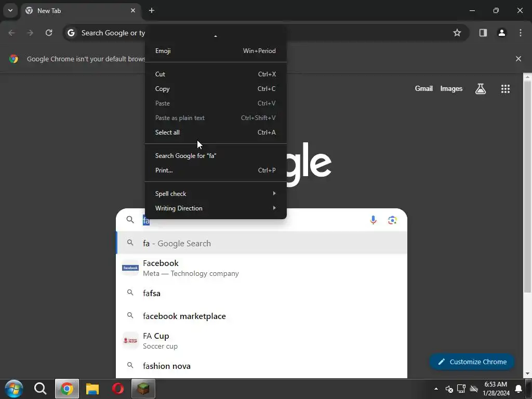Choose Select all in the context menu
The width and height of the screenshot is (532, 399).
(216, 132)
